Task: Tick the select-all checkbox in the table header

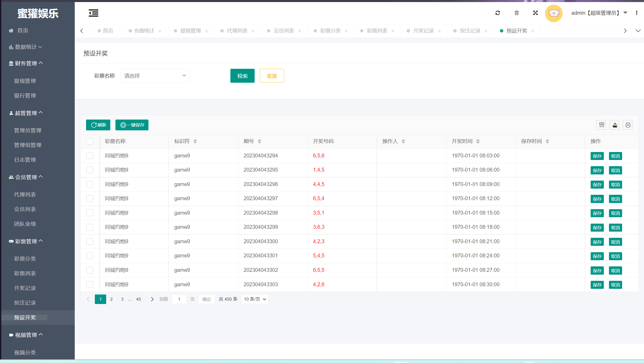Action: [x=90, y=141]
